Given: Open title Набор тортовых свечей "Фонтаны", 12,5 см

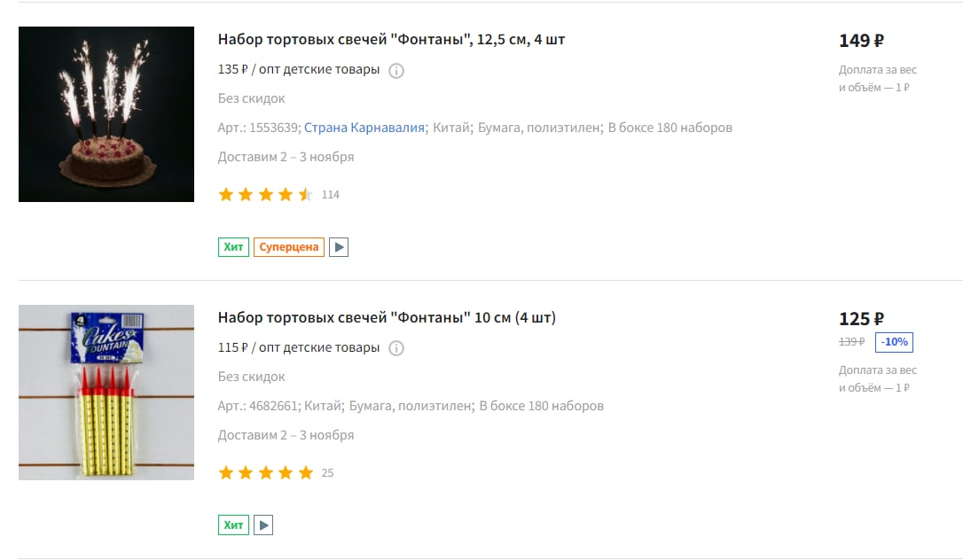Looking at the screenshot, I should 391,39.
